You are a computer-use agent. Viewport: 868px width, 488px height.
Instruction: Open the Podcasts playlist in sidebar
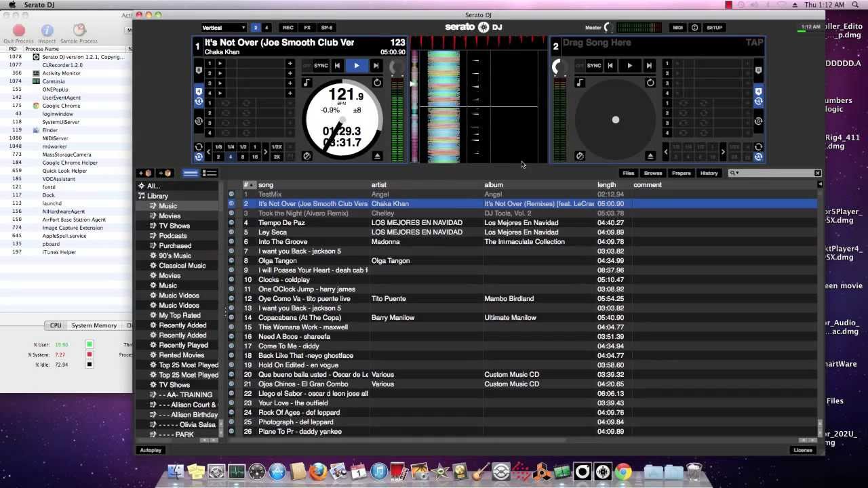(x=172, y=236)
